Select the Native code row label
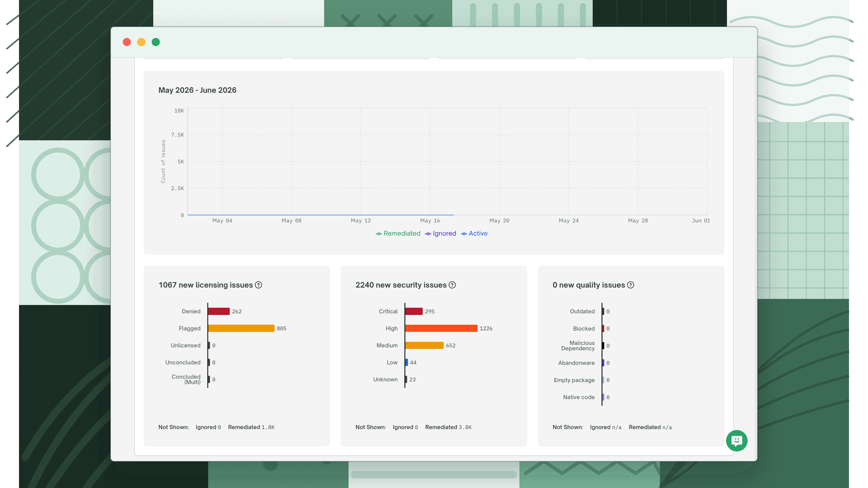The image size is (868, 488). click(x=579, y=397)
